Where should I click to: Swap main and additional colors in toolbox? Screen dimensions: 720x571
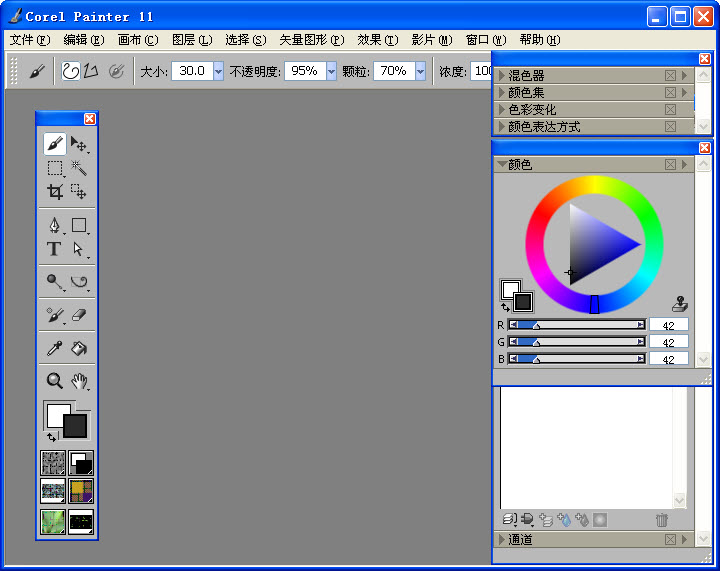point(51,437)
